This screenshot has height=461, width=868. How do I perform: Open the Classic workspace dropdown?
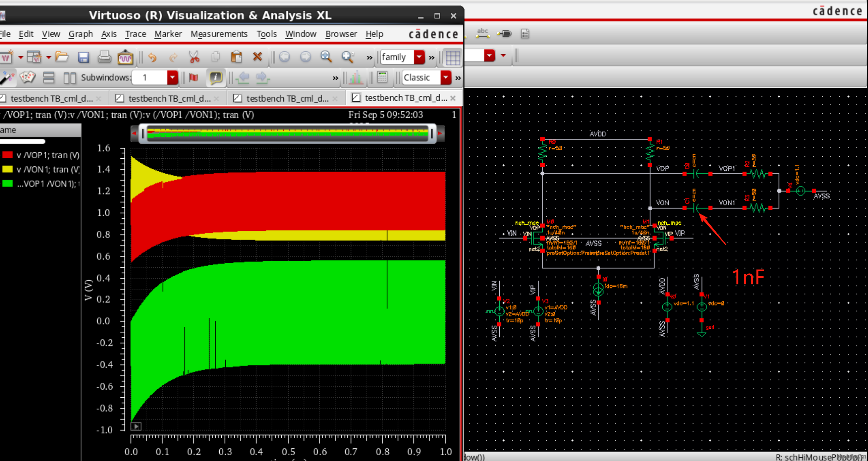[x=445, y=78]
